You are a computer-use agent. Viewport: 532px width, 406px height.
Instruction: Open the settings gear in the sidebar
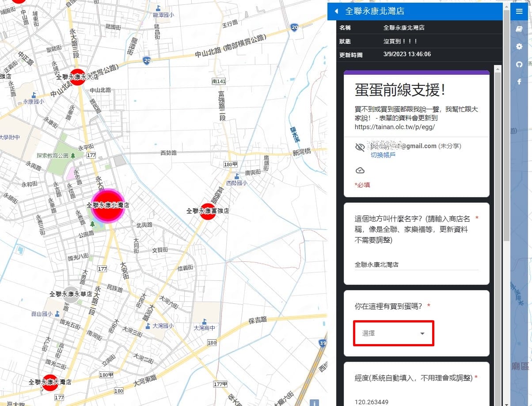tap(519, 46)
